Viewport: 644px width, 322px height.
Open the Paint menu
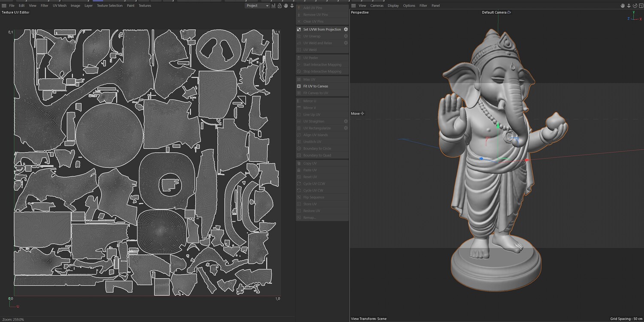[x=131, y=6]
